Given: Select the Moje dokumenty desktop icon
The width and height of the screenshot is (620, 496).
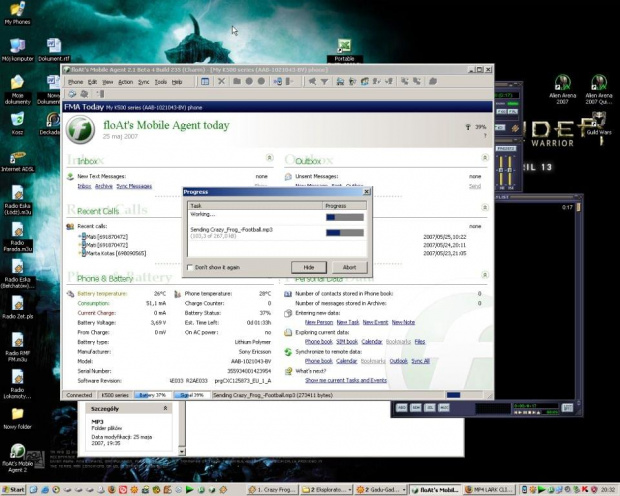Looking at the screenshot, I should (x=17, y=89).
